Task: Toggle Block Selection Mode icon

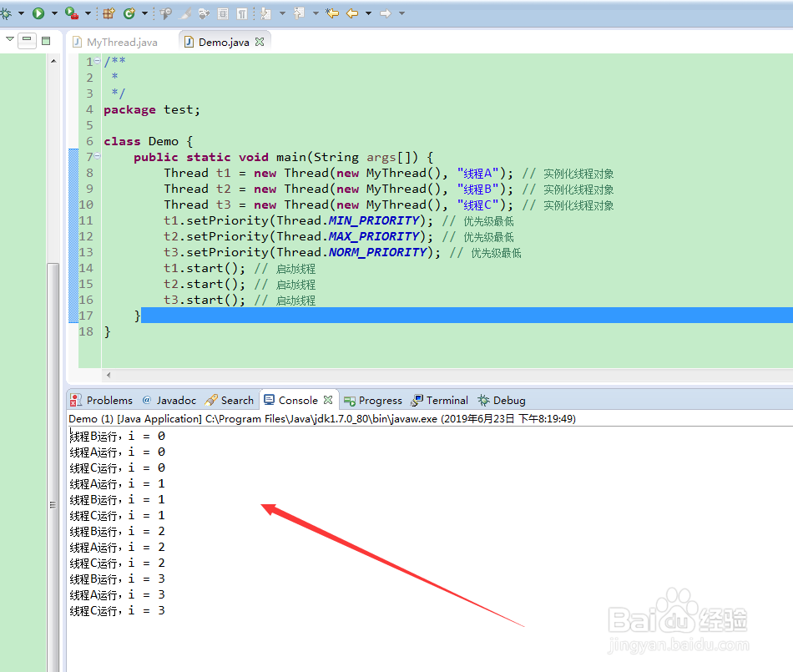Action: coord(223,13)
